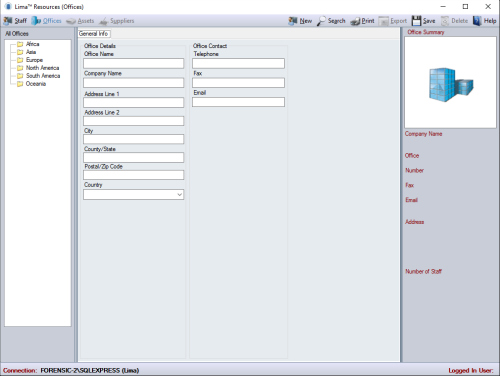Click the North America folder icon

point(20,68)
